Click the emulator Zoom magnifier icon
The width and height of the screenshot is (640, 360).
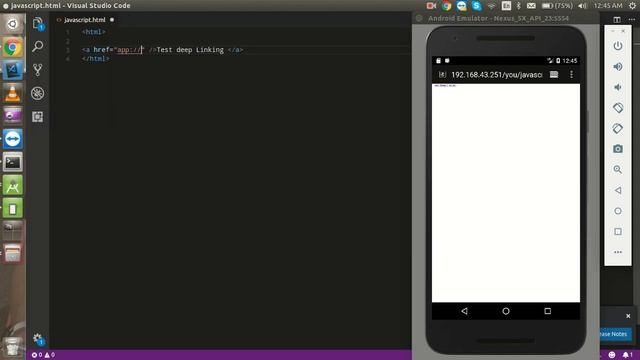[x=618, y=169]
